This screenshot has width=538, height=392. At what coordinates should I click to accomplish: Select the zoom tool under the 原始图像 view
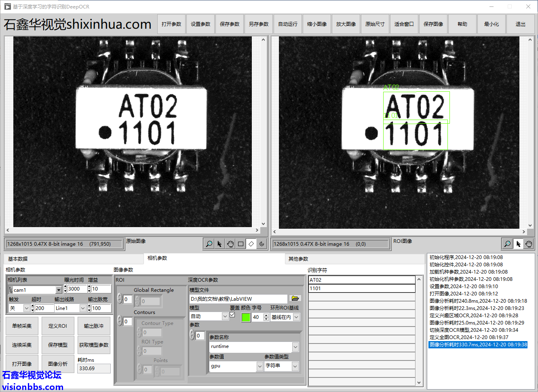pos(209,244)
